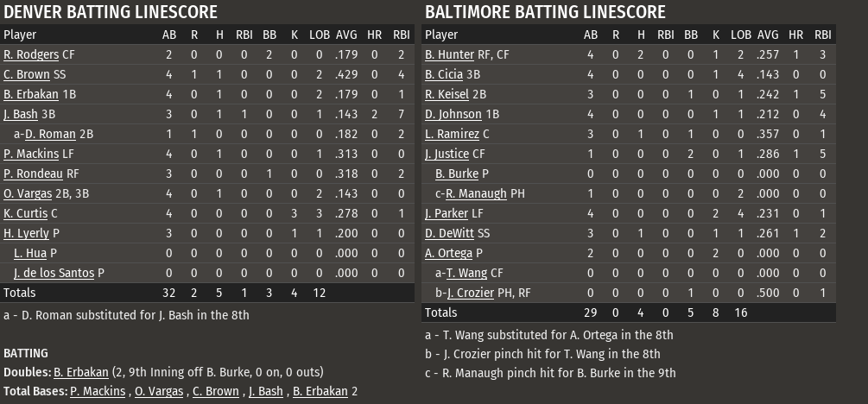This screenshot has width=868, height=404.
Task: Open B. Cicia player page
Action: [446, 75]
